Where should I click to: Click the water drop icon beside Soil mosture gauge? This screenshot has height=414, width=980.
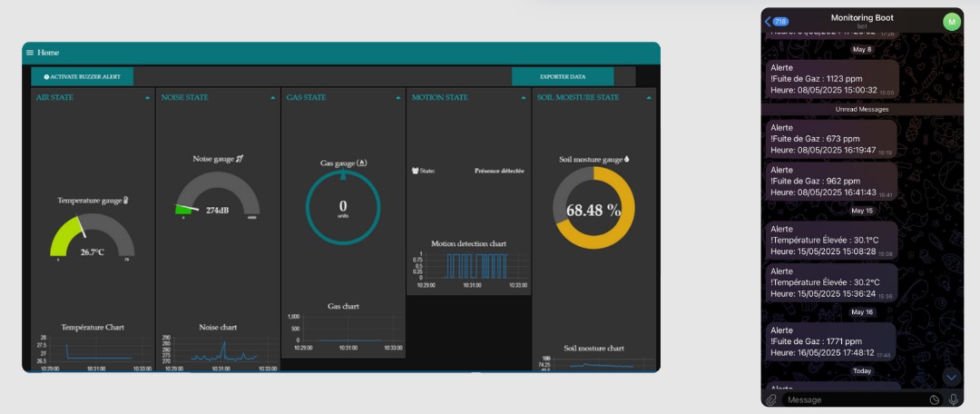coord(627,160)
